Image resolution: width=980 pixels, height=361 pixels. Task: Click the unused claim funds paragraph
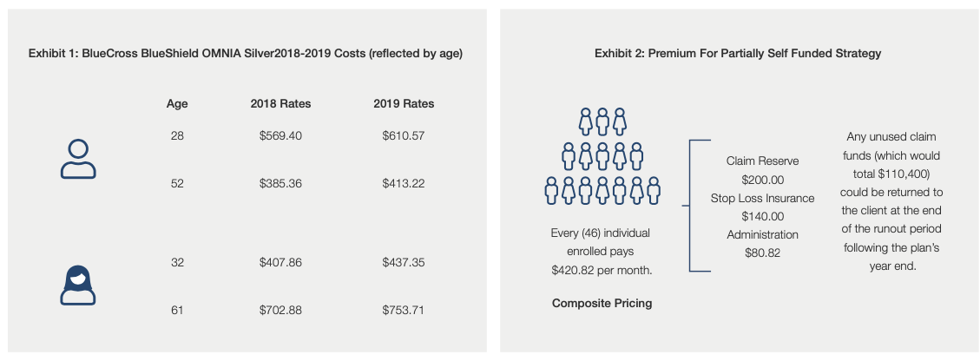pos(891,201)
